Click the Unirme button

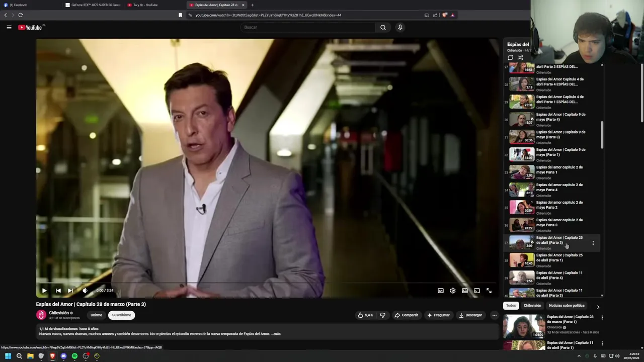pos(96,315)
